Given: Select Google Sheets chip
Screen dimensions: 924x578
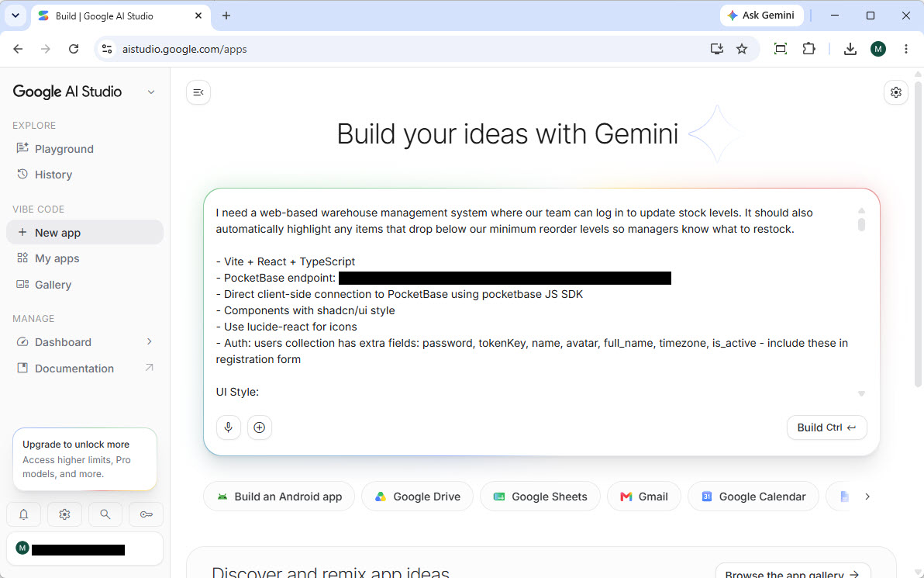Looking at the screenshot, I should pos(540,497).
